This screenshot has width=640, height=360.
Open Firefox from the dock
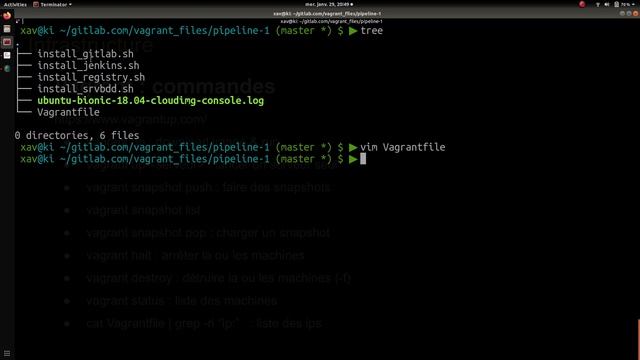[7, 16]
